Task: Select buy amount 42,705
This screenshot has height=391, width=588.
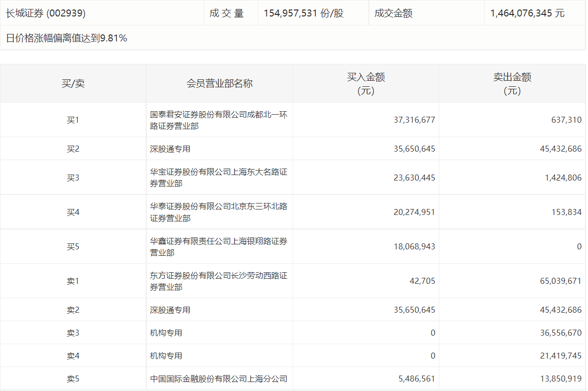Action: point(422,281)
